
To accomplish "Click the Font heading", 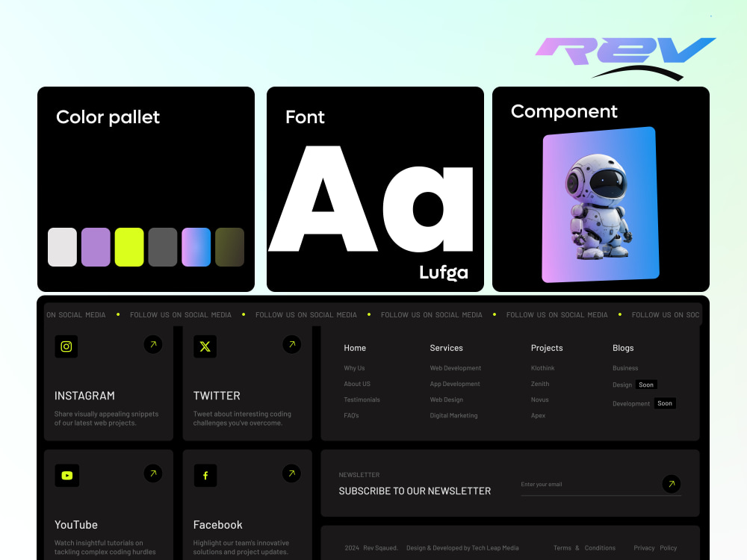I will 305,117.
